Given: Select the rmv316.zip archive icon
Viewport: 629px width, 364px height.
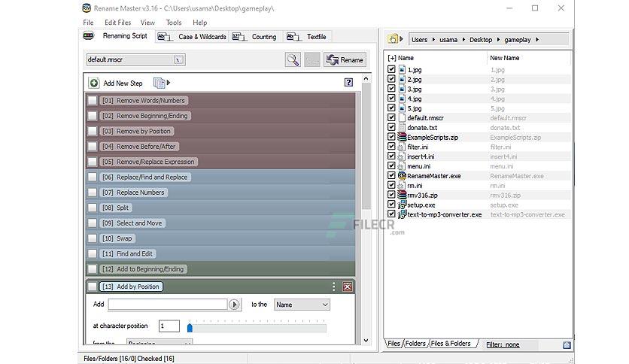Looking at the screenshot, I should (402, 195).
